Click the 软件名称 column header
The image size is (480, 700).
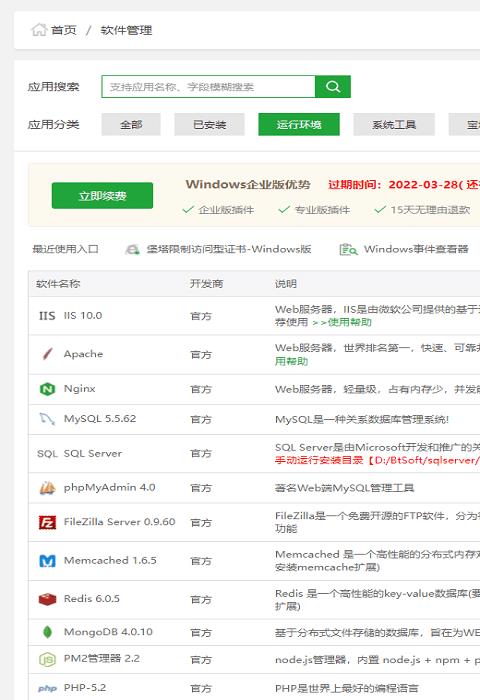[58, 283]
